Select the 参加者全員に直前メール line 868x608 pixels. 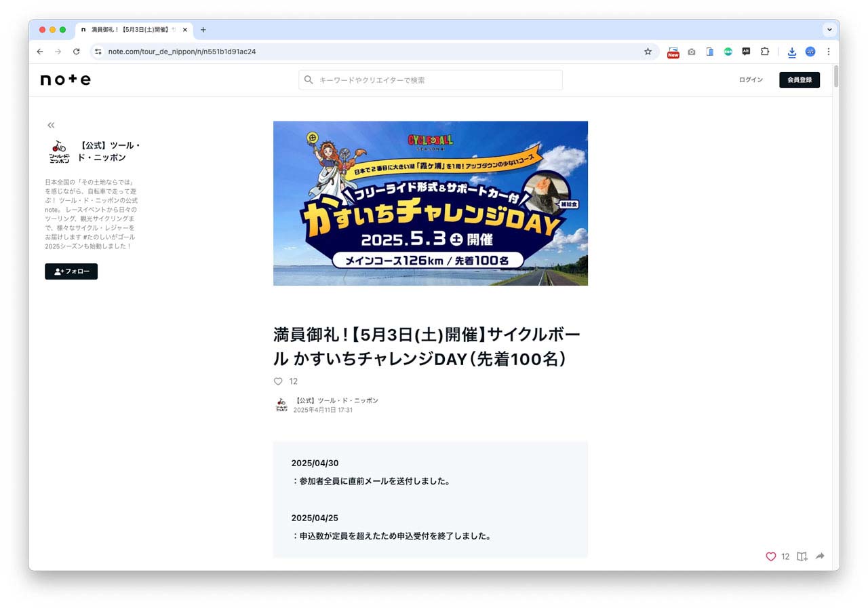click(372, 481)
